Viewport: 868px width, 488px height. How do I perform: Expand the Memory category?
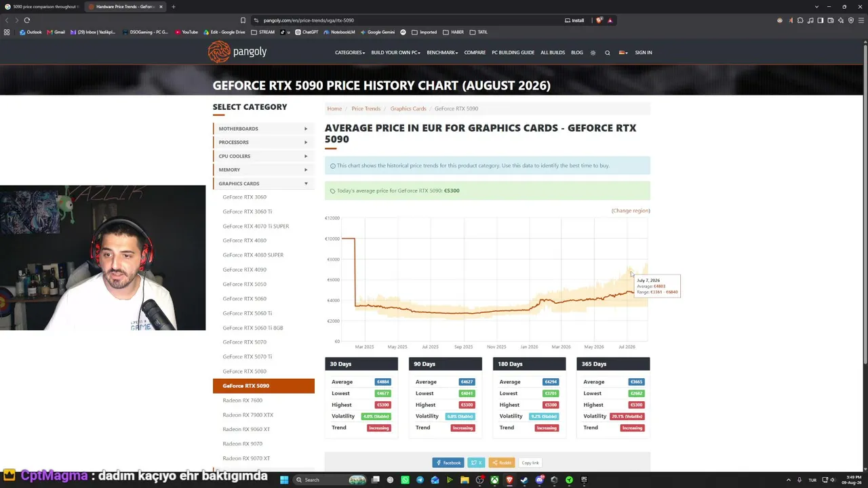[x=264, y=169]
